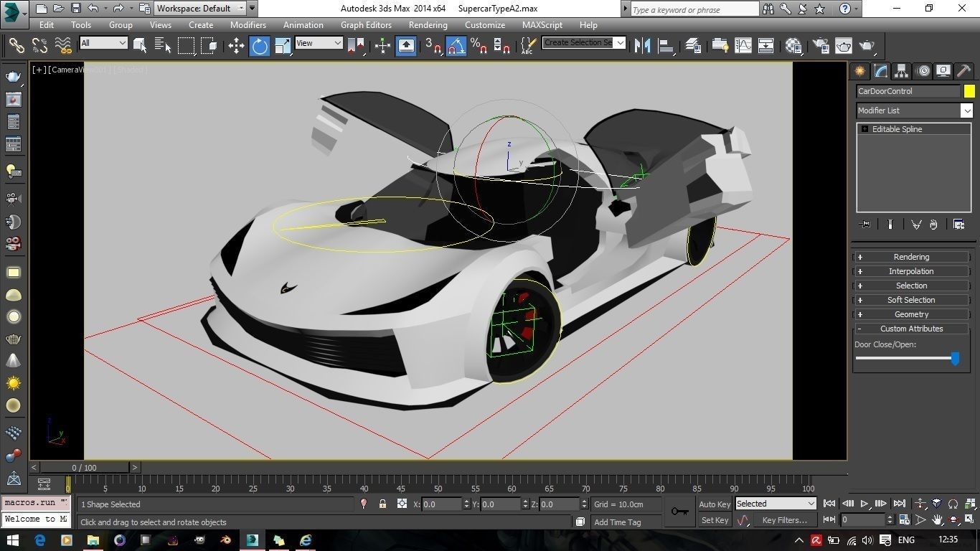Open the Selected key filter dropdown

(x=776, y=504)
